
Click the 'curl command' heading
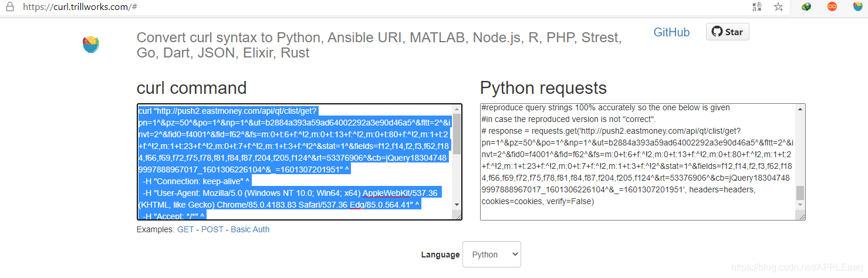(192, 88)
